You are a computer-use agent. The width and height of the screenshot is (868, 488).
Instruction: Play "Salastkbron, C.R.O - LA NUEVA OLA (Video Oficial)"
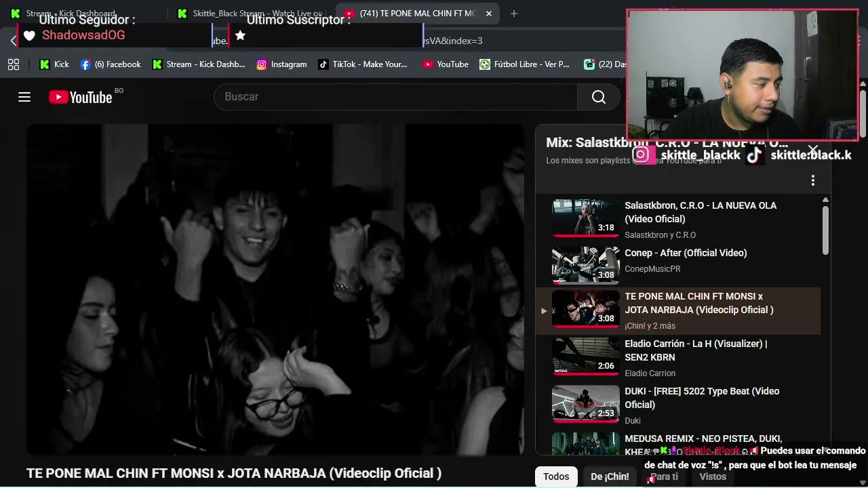pos(701,212)
